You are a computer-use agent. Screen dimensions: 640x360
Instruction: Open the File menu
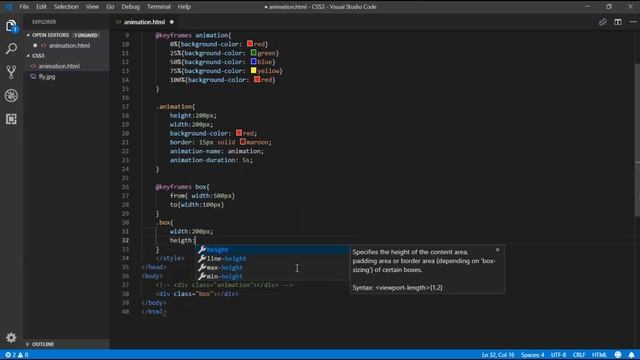[x=24, y=7]
